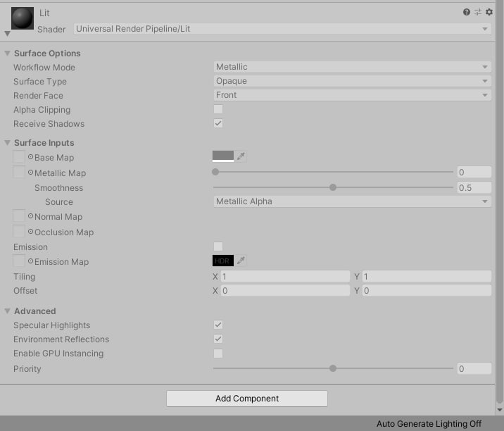Open the Workflow Mode Metallic dropdown
Image resolution: width=504 pixels, height=431 pixels.
pyautogui.click(x=352, y=67)
